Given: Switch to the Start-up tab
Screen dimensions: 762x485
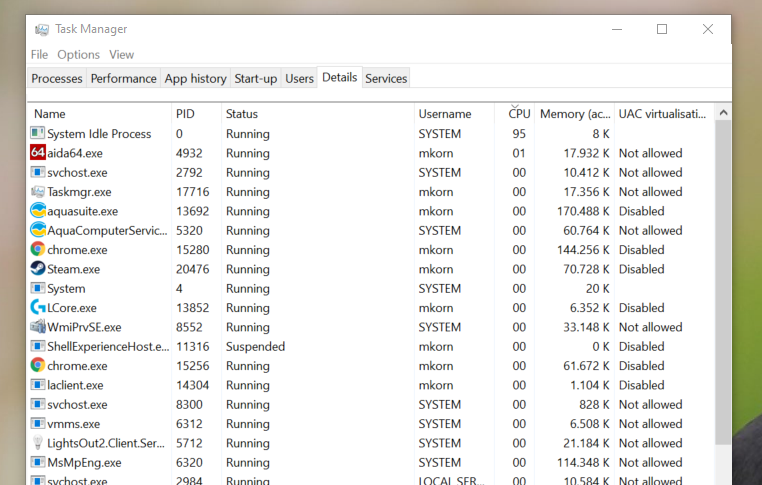Looking at the screenshot, I should (256, 78).
